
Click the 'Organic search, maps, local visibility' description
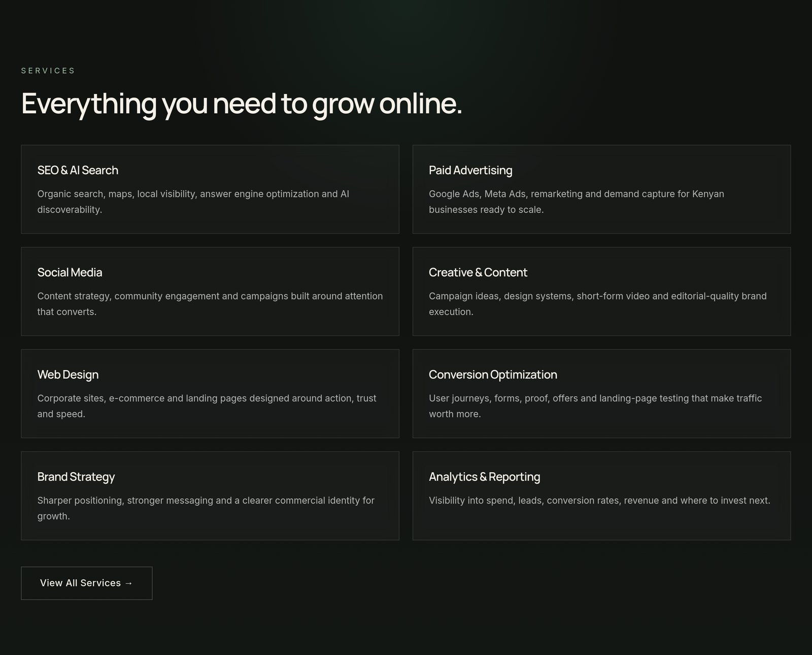193,202
